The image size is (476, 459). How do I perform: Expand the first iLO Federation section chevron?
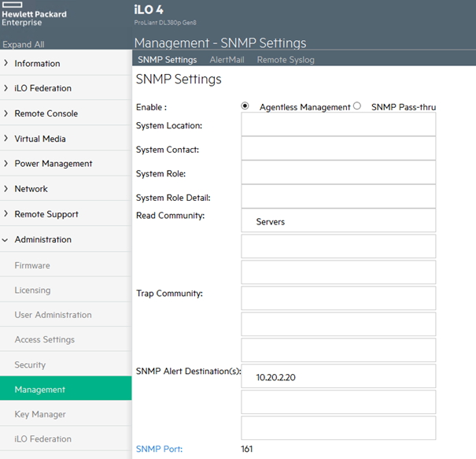(6, 88)
